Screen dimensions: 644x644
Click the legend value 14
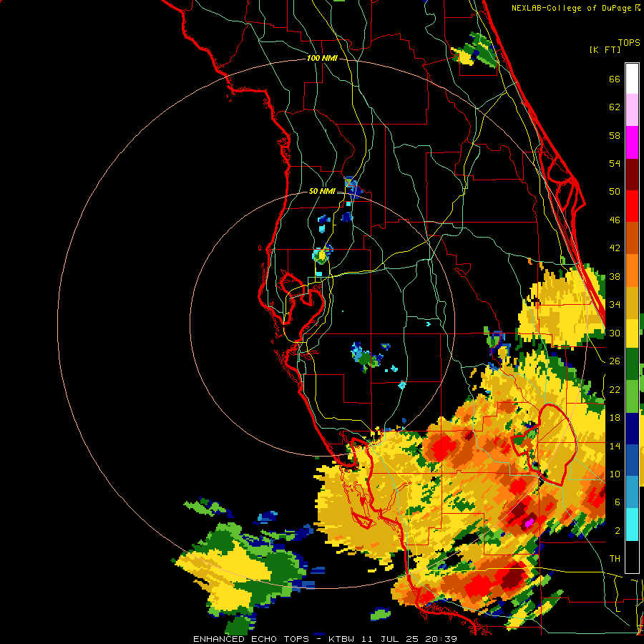click(615, 446)
